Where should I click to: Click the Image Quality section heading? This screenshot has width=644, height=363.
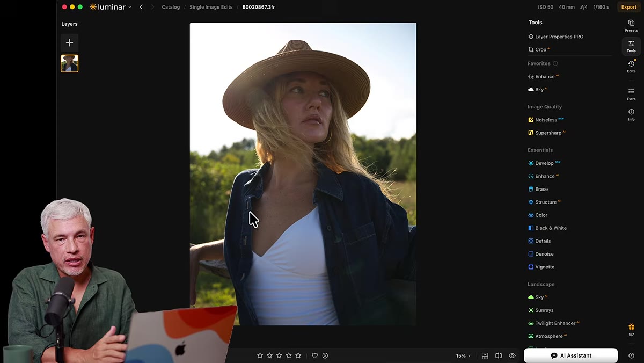544,107
